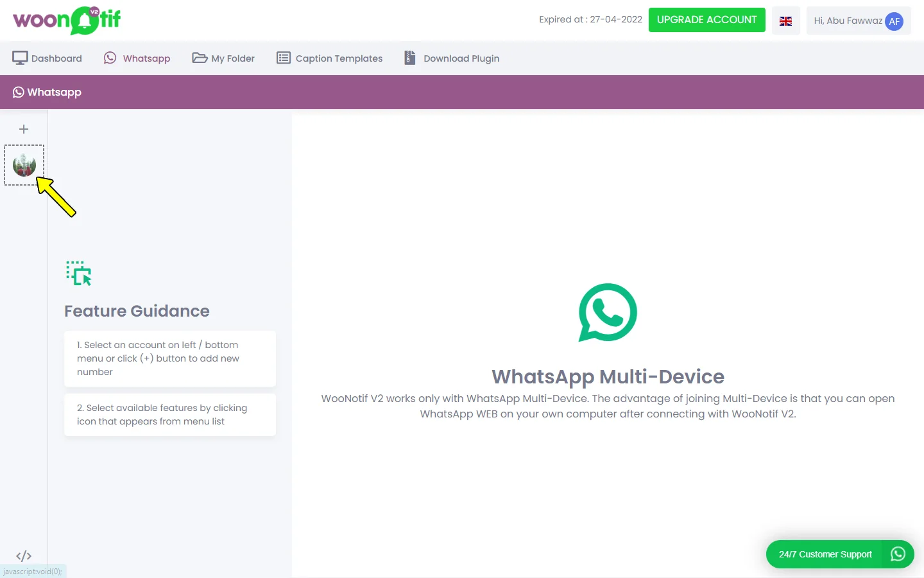Viewport: 924px width, 578px height.
Task: Select the WhatsApp account profile thumbnail
Action: (24, 165)
